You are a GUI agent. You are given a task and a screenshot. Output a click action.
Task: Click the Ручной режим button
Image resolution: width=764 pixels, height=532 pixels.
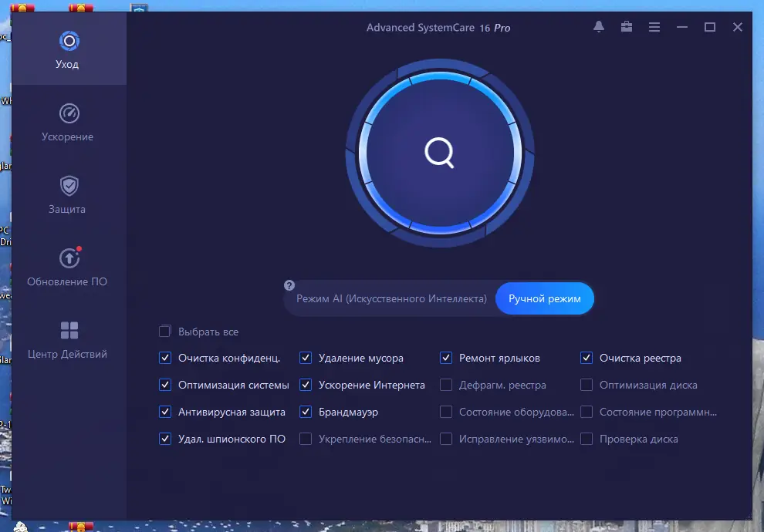pyautogui.click(x=545, y=298)
